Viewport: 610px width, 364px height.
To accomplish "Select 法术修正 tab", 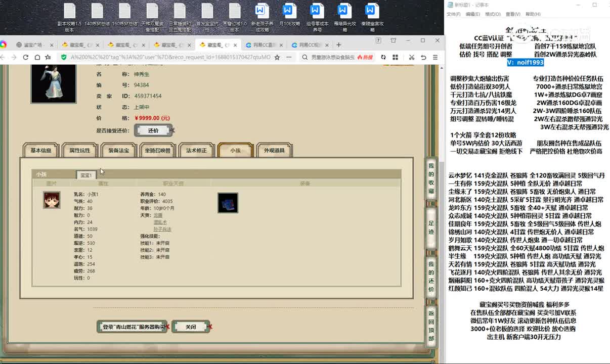I will pyautogui.click(x=197, y=150).
